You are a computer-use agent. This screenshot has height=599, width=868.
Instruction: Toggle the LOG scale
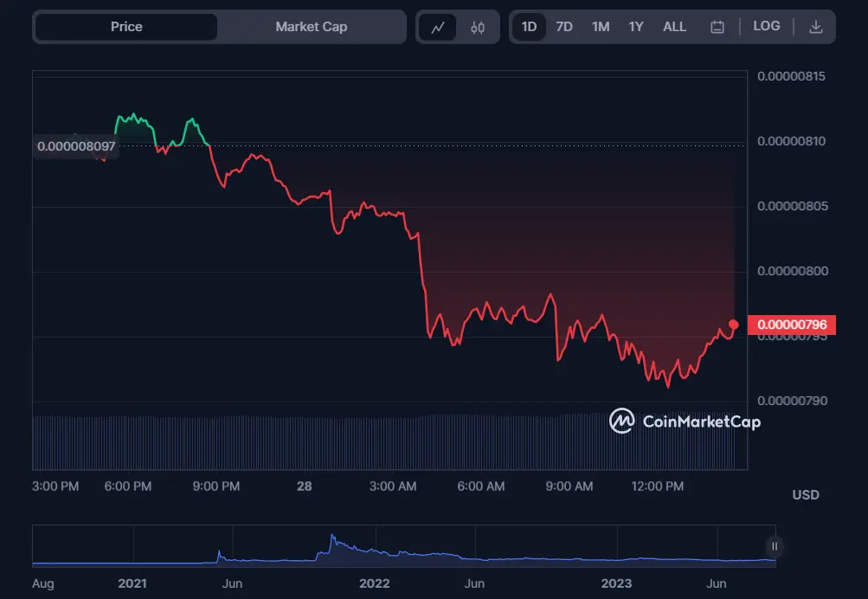tap(766, 26)
